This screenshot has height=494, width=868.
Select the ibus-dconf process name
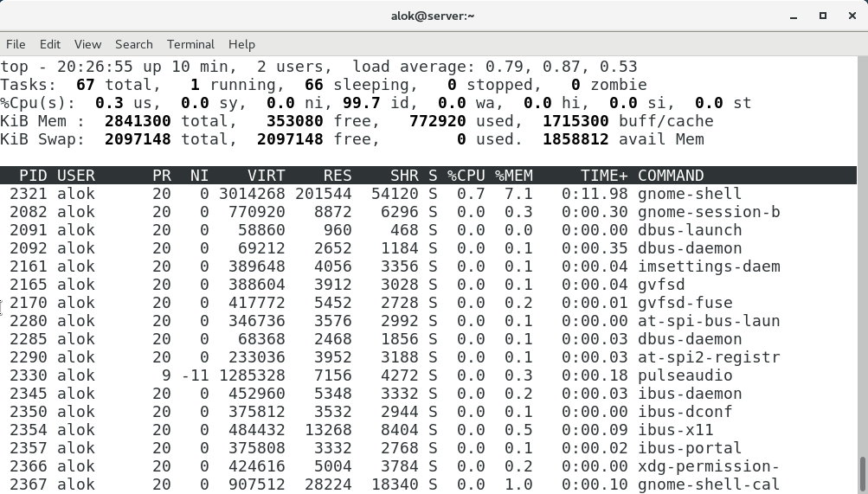point(685,412)
